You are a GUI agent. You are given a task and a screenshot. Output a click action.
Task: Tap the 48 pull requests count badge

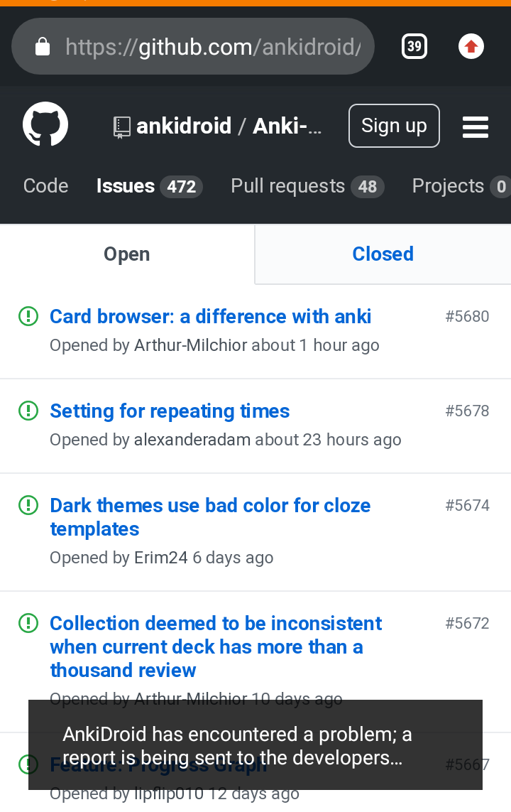(x=367, y=186)
